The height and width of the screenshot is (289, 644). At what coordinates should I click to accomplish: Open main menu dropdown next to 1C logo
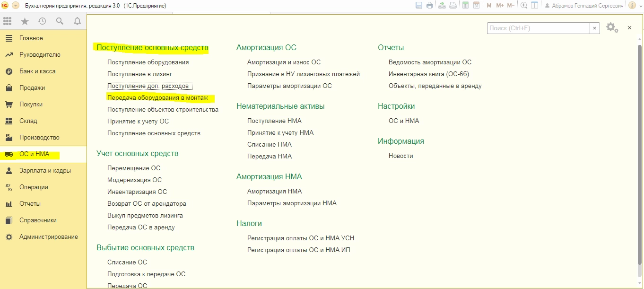[16, 5]
